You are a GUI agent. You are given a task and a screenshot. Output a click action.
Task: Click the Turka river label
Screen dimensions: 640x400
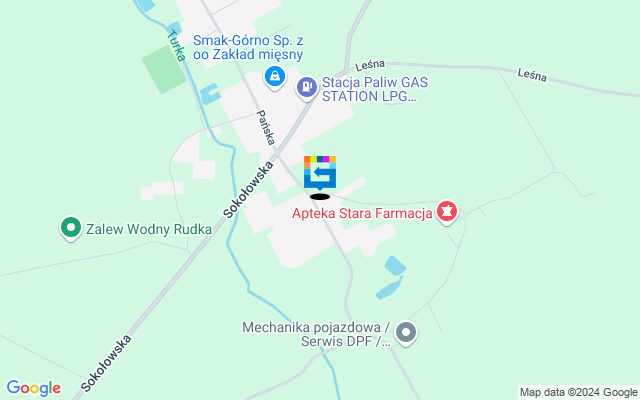coord(176,45)
